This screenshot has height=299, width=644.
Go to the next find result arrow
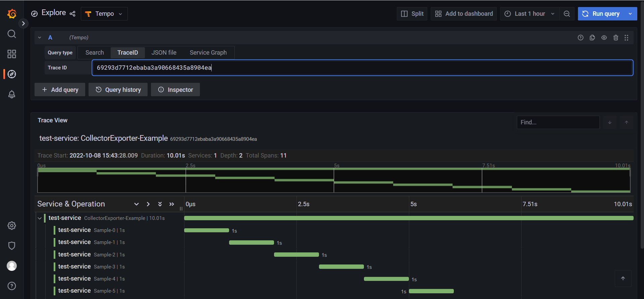pyautogui.click(x=610, y=122)
